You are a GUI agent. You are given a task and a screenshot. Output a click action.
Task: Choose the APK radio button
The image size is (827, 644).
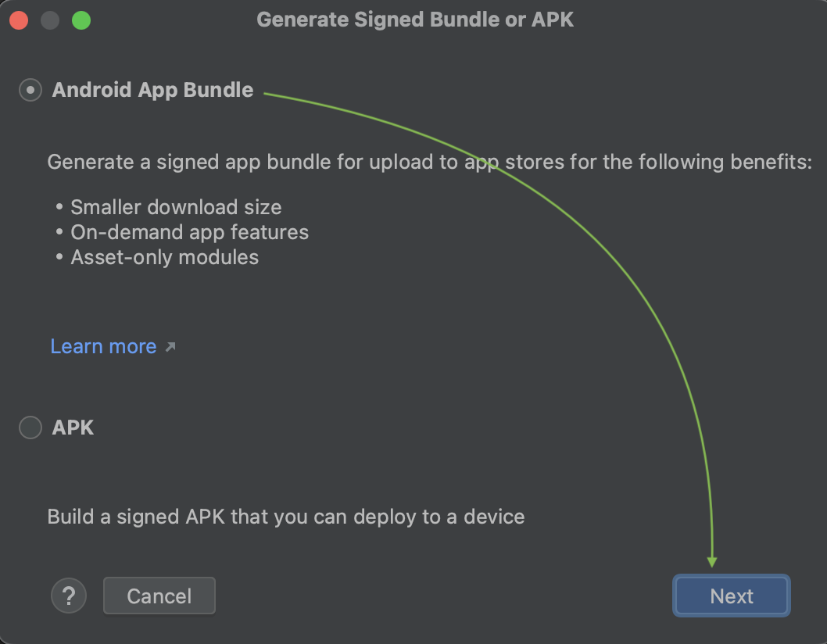click(30, 428)
